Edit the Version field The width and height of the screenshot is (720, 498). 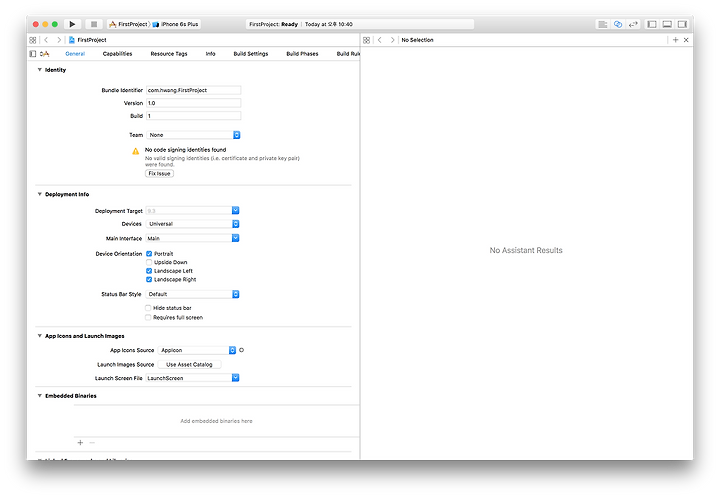click(193, 103)
